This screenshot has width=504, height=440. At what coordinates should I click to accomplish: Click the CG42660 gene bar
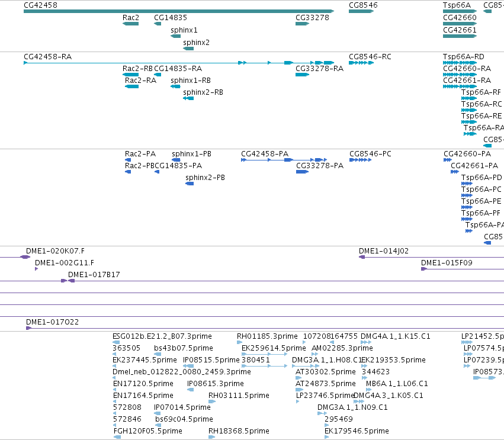460,24
